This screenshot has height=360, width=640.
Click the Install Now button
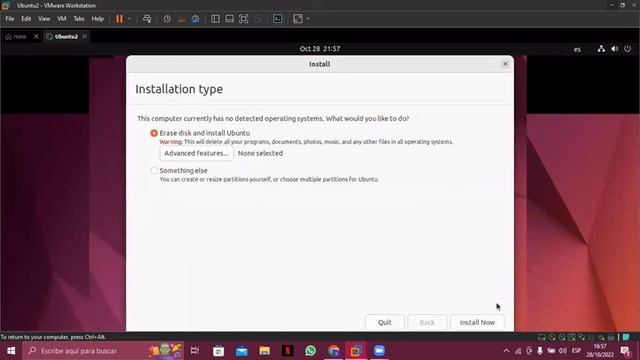point(477,322)
